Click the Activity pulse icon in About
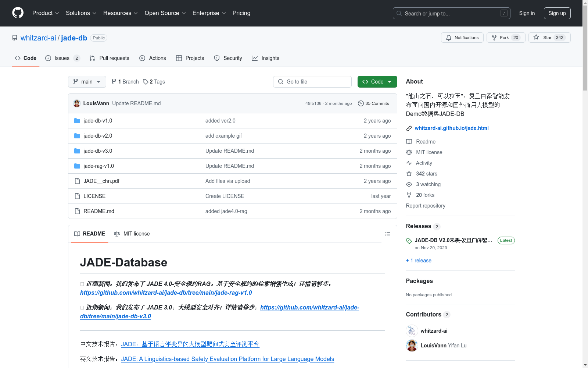 pyautogui.click(x=409, y=163)
